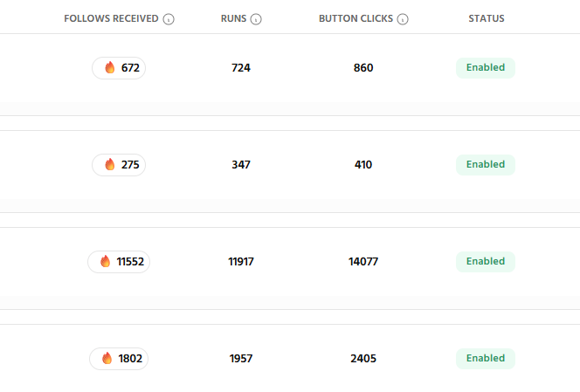
Task: Click the button clicks value 2405
Action: point(363,359)
